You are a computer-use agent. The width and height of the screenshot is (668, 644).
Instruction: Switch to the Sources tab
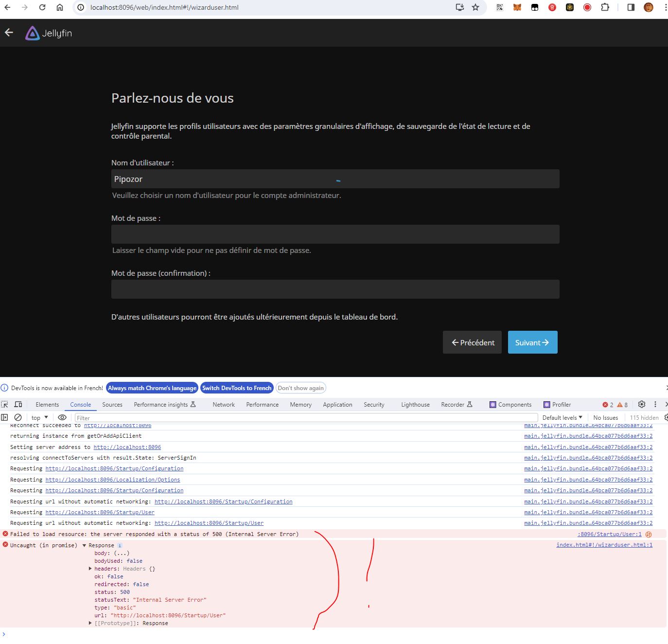tap(112, 405)
